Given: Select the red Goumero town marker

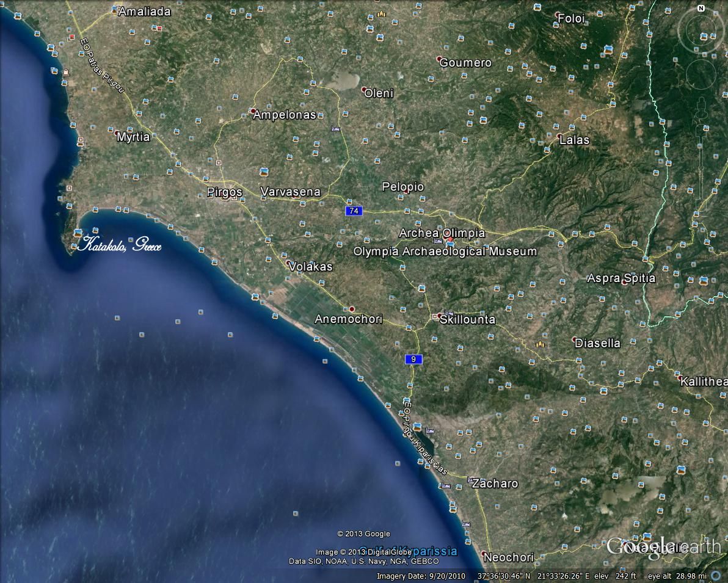Looking at the screenshot, I should [439, 59].
